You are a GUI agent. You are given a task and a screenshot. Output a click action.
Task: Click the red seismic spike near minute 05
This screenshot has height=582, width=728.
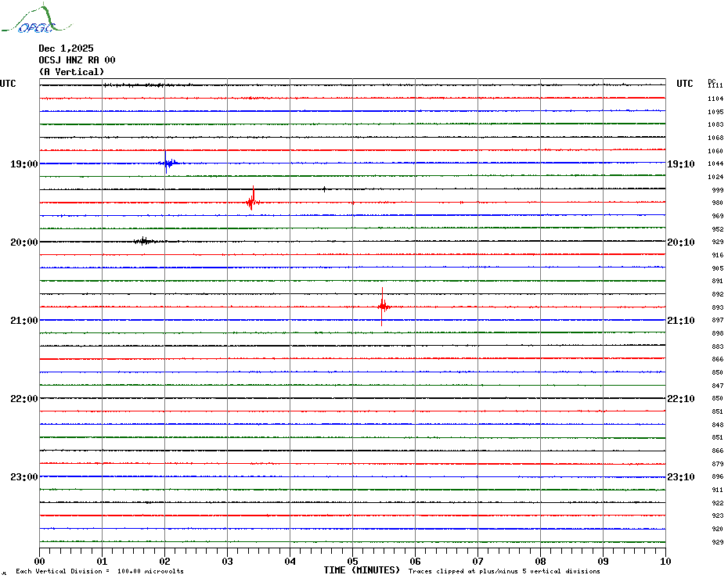[x=382, y=305]
